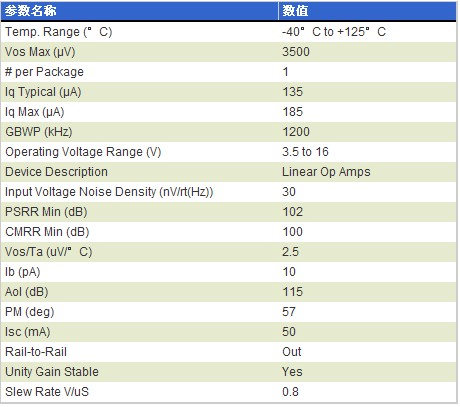Screen dimensions: 460x407
Task: Select the 'Linear Op Amps' value
Action: [326, 172]
